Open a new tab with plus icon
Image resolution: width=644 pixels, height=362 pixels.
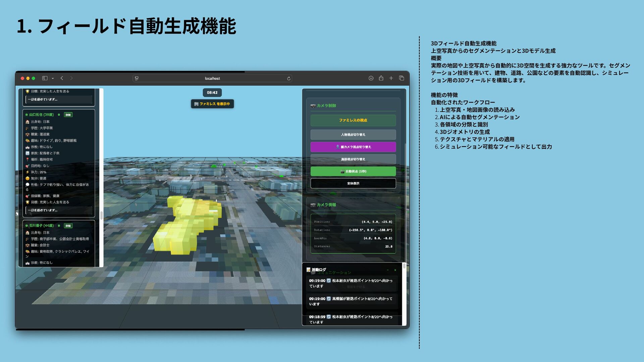(391, 78)
